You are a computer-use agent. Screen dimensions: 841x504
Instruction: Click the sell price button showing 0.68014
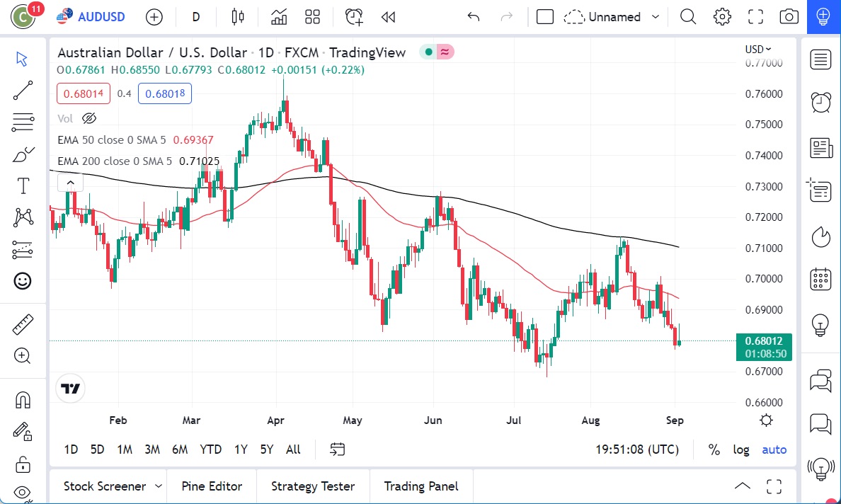click(x=83, y=93)
